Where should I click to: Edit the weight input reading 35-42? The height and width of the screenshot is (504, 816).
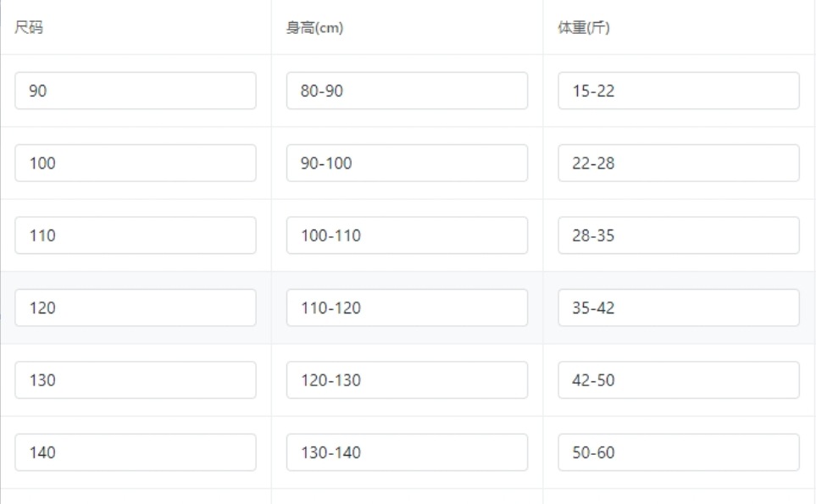point(679,307)
